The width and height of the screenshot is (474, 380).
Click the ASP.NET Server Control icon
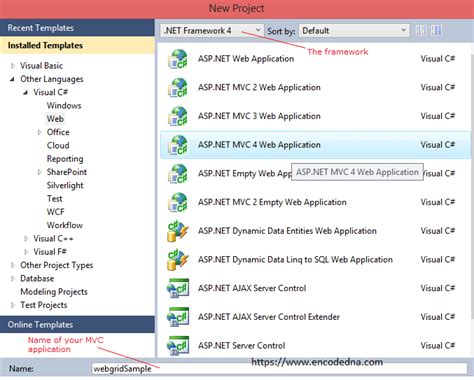click(178, 346)
